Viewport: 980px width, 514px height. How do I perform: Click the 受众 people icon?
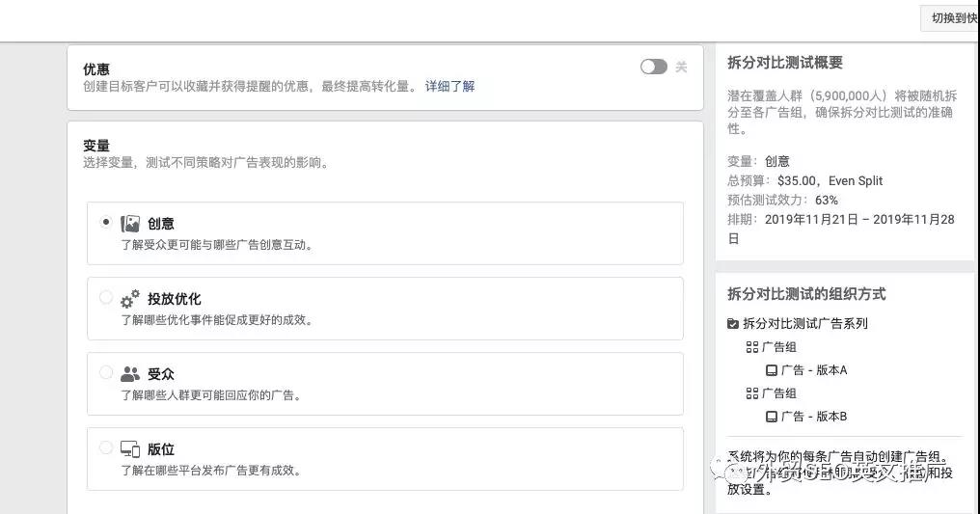click(x=130, y=374)
